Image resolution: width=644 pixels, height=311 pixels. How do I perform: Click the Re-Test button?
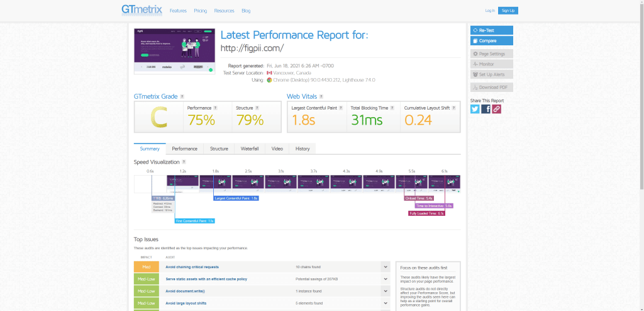coord(492,30)
